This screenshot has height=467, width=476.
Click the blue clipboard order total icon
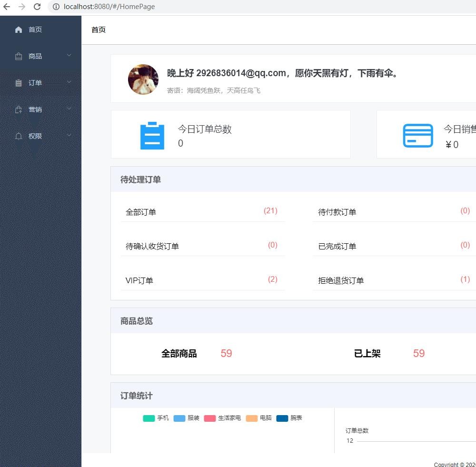(152, 136)
